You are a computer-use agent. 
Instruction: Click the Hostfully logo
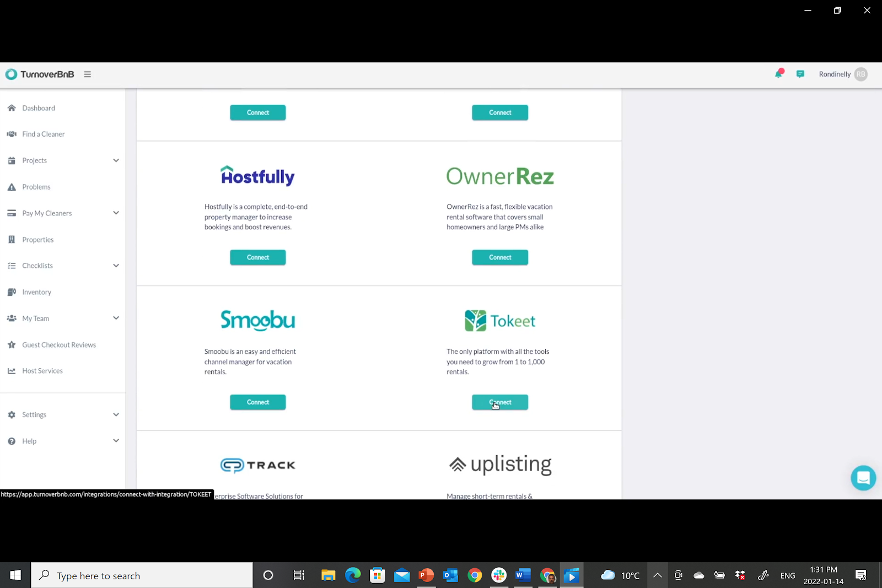point(257,176)
